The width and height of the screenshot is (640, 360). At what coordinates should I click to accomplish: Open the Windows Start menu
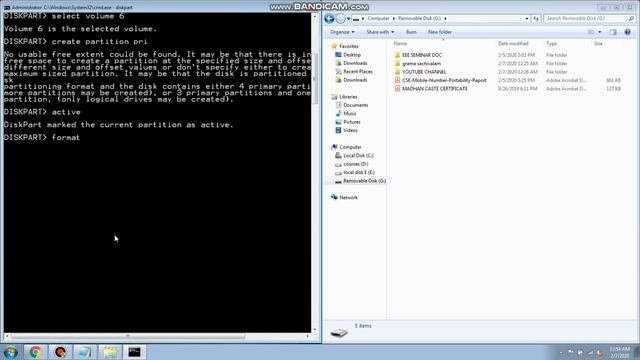(10, 352)
